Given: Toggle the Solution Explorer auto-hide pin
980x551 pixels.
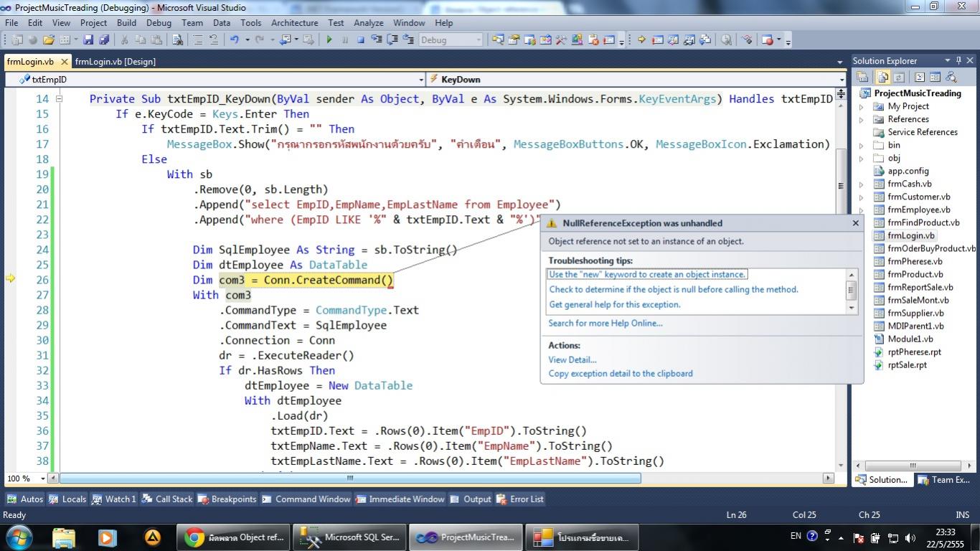Looking at the screenshot, I should click(958, 61).
